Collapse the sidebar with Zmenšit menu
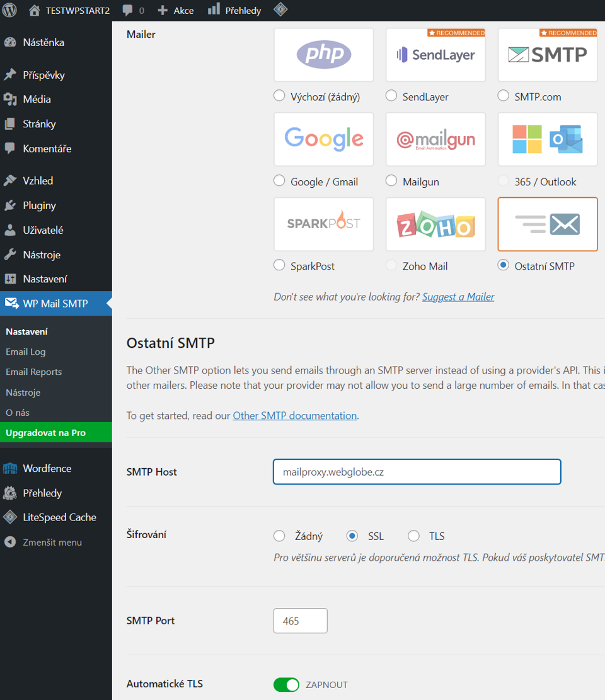The width and height of the screenshot is (605, 700). click(x=56, y=542)
